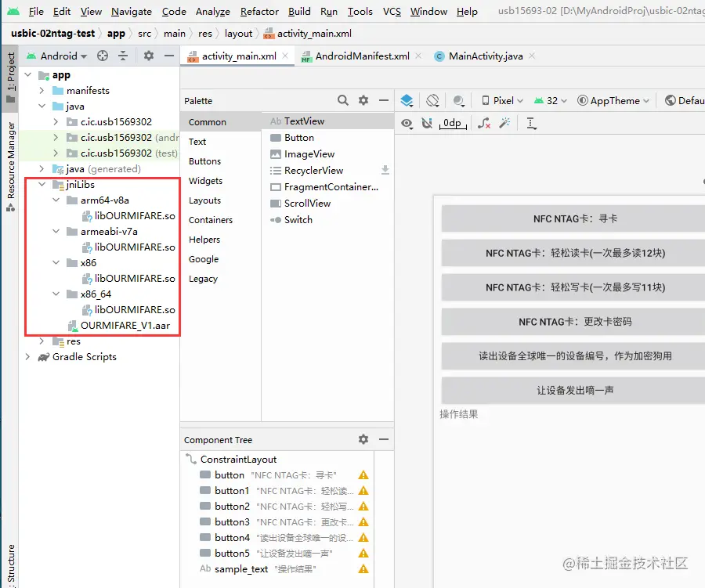Collapse the app module node
Image resolution: width=705 pixels, height=588 pixels.
tap(28, 74)
